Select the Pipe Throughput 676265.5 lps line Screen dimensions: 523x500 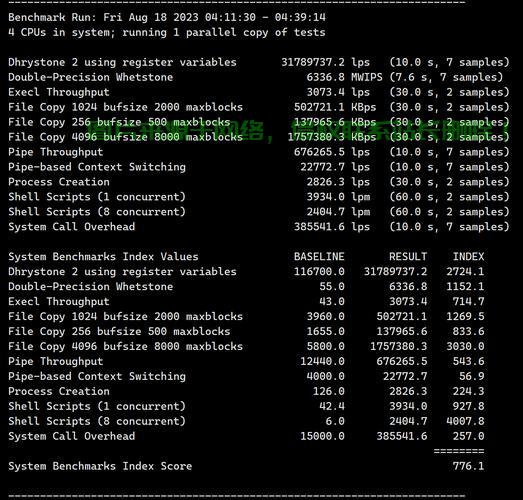258,152
